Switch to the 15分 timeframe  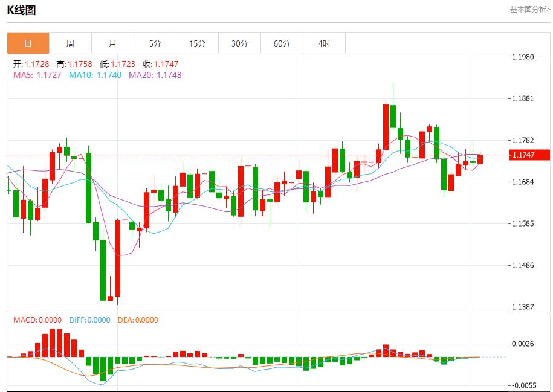(x=197, y=43)
